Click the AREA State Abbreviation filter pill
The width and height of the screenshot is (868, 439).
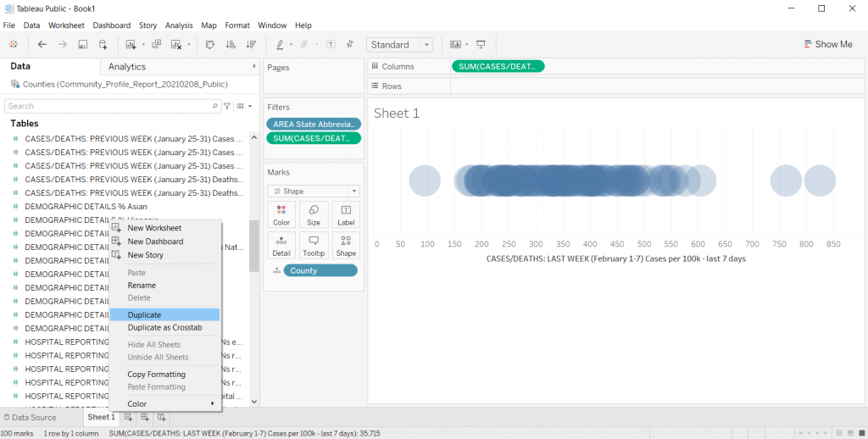[x=314, y=125]
